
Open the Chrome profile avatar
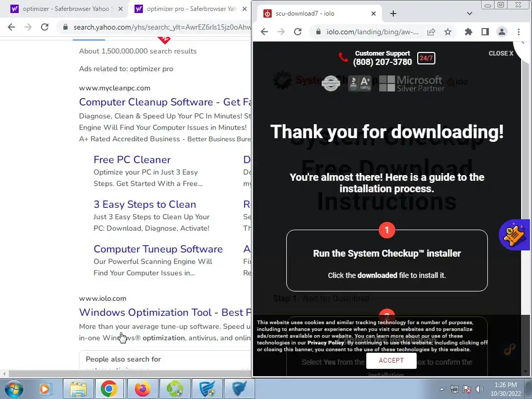coord(502,32)
